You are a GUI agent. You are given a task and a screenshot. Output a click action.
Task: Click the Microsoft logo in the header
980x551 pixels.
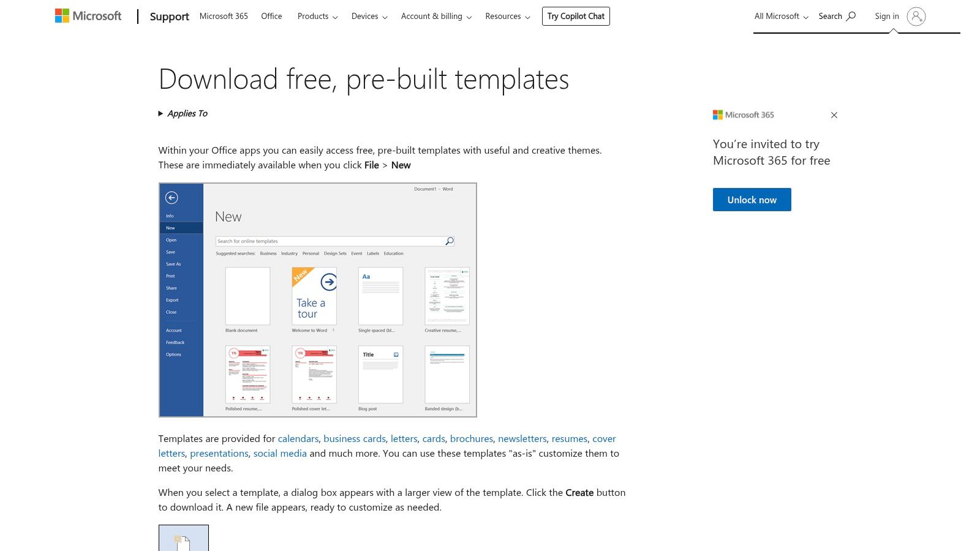[88, 16]
